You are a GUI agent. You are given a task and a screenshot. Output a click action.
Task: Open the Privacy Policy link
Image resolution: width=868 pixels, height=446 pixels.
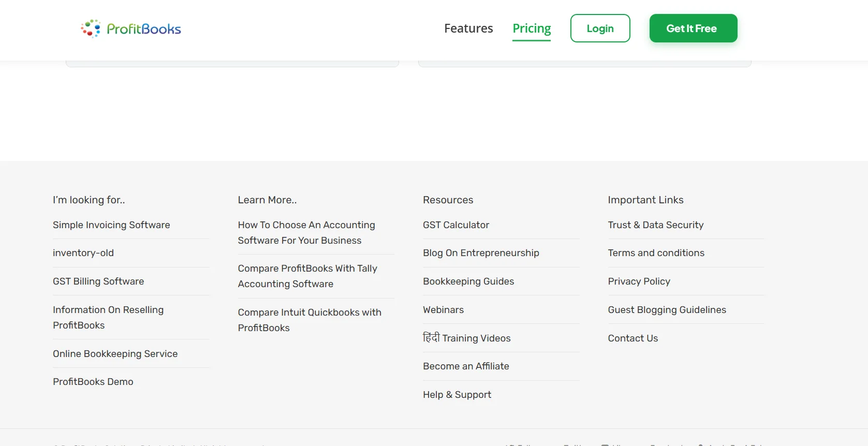(639, 281)
